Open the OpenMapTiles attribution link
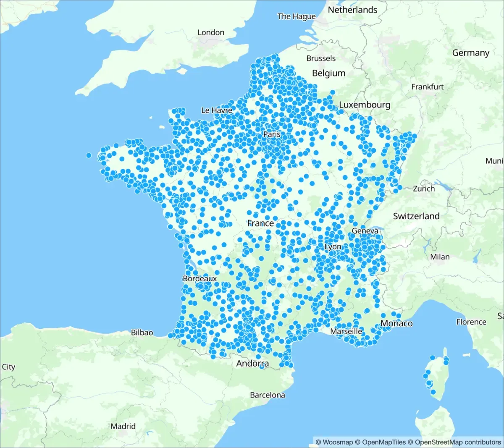504x448 pixels. click(x=380, y=442)
